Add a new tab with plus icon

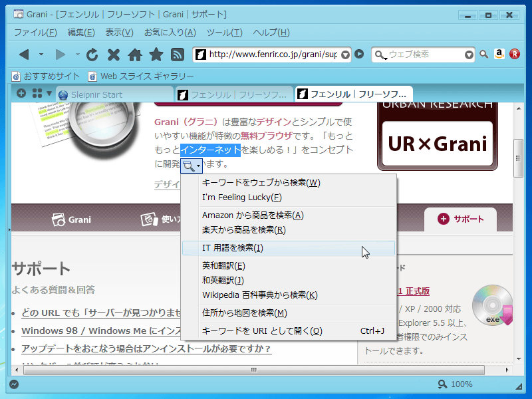pos(21,93)
